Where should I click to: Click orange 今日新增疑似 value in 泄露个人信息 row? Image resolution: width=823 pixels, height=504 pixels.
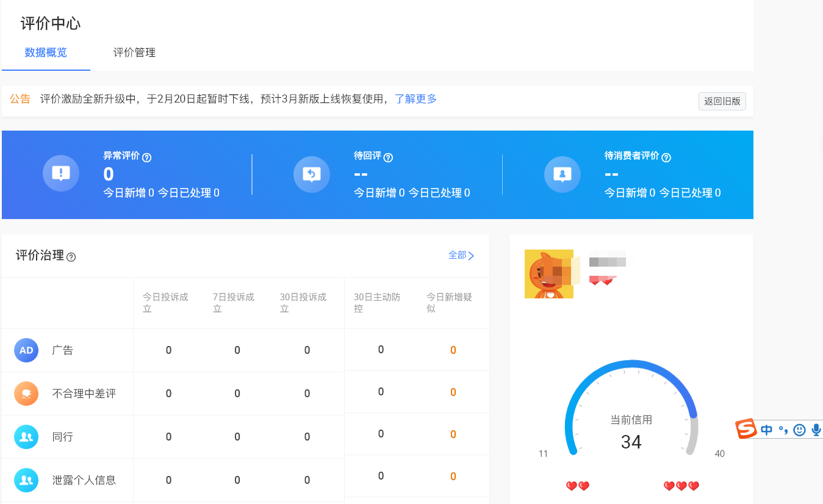(x=453, y=477)
